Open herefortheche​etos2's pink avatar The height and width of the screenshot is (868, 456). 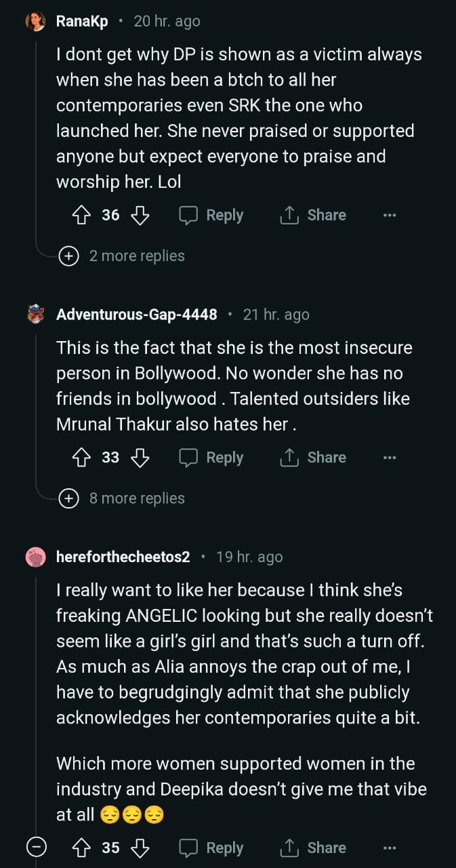pos(36,557)
